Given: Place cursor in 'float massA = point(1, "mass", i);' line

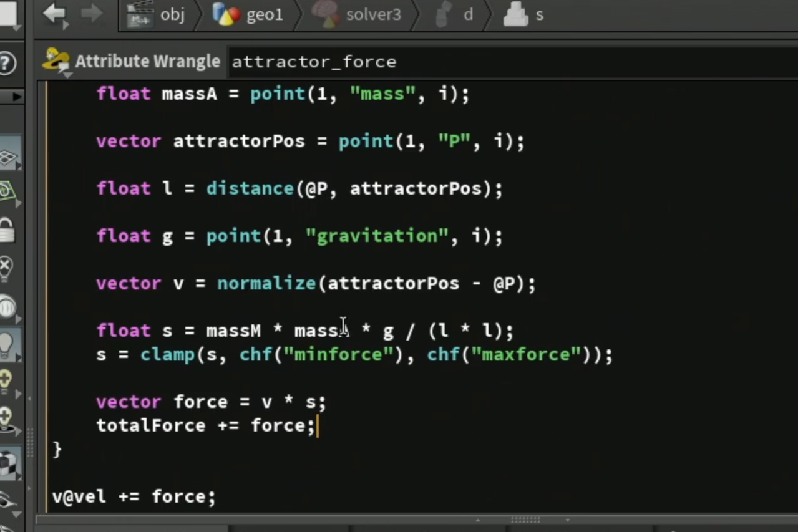Looking at the screenshot, I should tap(283, 94).
